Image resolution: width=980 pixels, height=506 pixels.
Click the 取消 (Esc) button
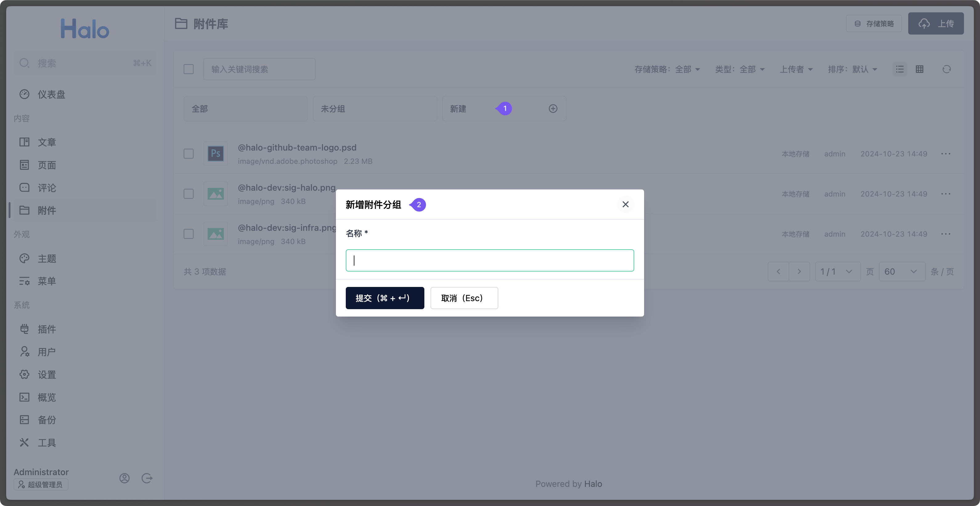click(464, 298)
